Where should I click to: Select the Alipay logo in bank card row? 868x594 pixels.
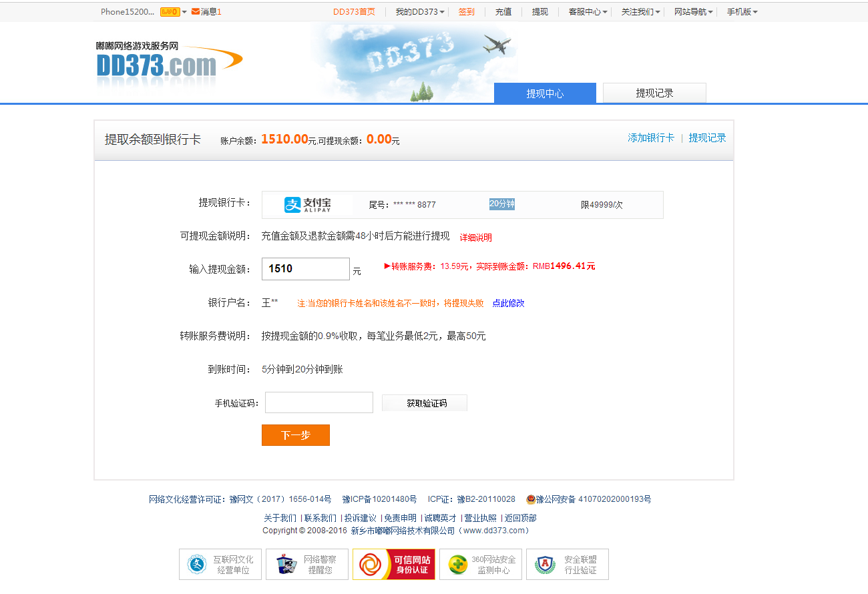click(307, 205)
